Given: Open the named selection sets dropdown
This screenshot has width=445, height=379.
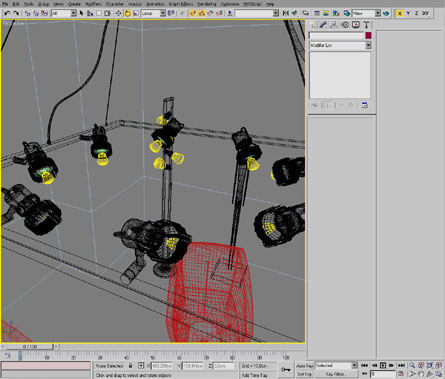Looking at the screenshot, I should (x=257, y=13).
